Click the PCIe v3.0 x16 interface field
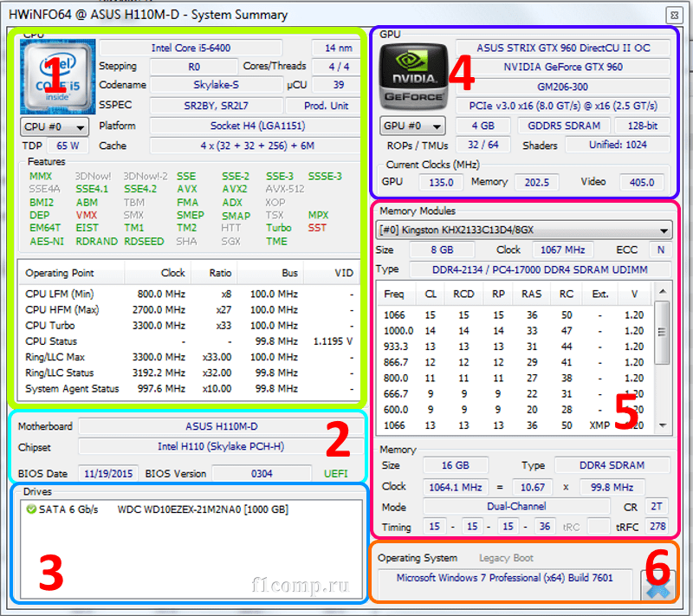Viewport: 693px width, 616px height. (x=563, y=106)
